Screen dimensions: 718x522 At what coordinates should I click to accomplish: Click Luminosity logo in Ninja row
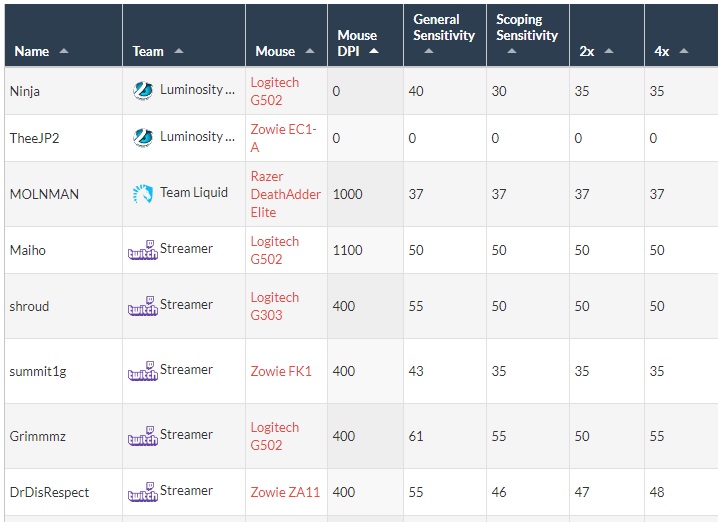coord(143,91)
